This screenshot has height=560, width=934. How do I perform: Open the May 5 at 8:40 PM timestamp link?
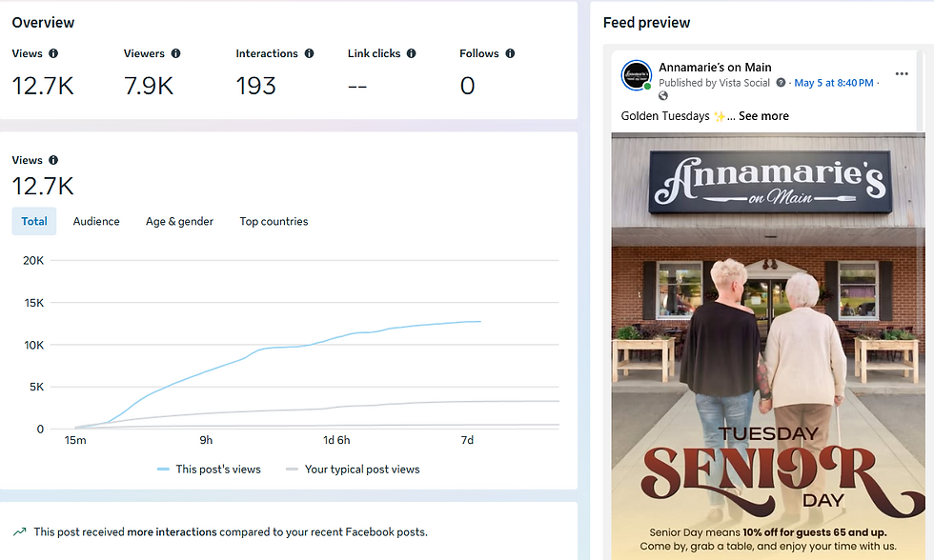tap(834, 83)
